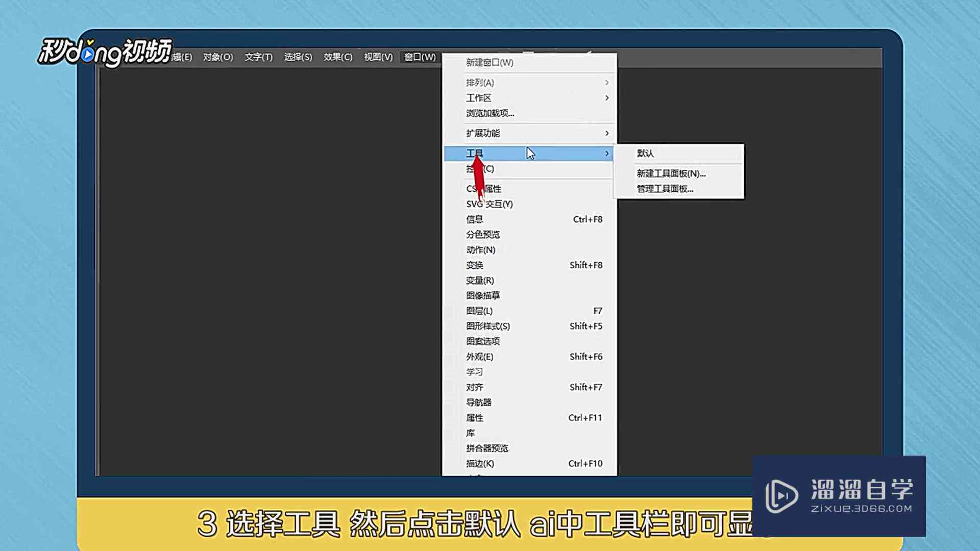Expand the 工作区 submenu
Viewport: 980px width, 551px height.
[530, 98]
